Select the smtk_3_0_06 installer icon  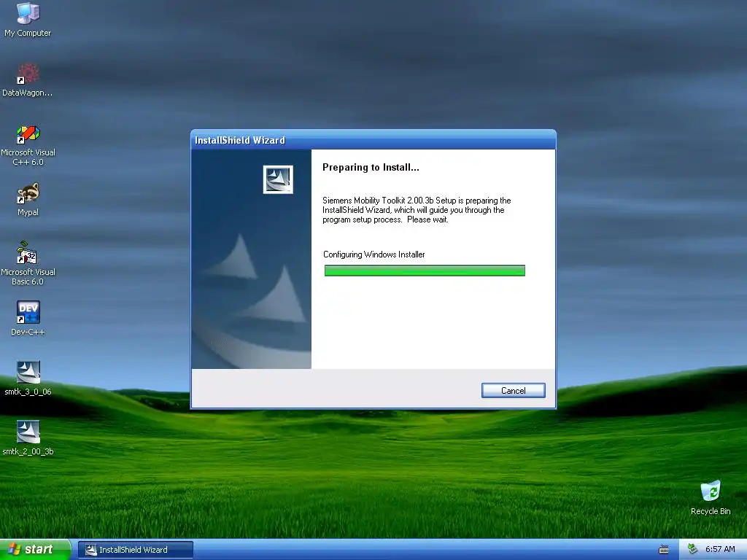click(28, 378)
